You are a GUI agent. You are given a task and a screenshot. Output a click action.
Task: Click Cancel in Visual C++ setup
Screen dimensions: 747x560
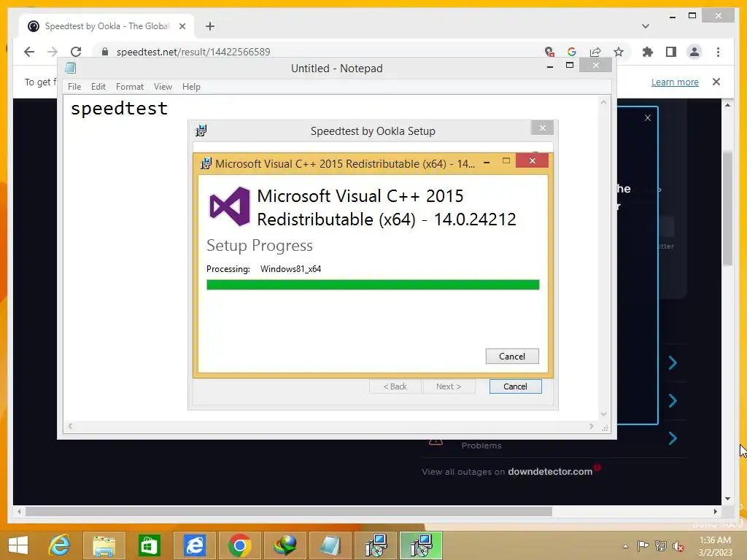[x=512, y=356]
